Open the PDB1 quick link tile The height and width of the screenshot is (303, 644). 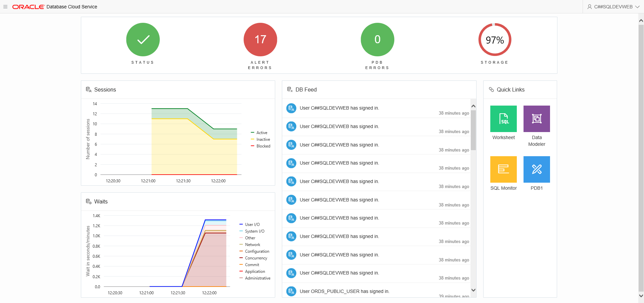pyautogui.click(x=537, y=169)
